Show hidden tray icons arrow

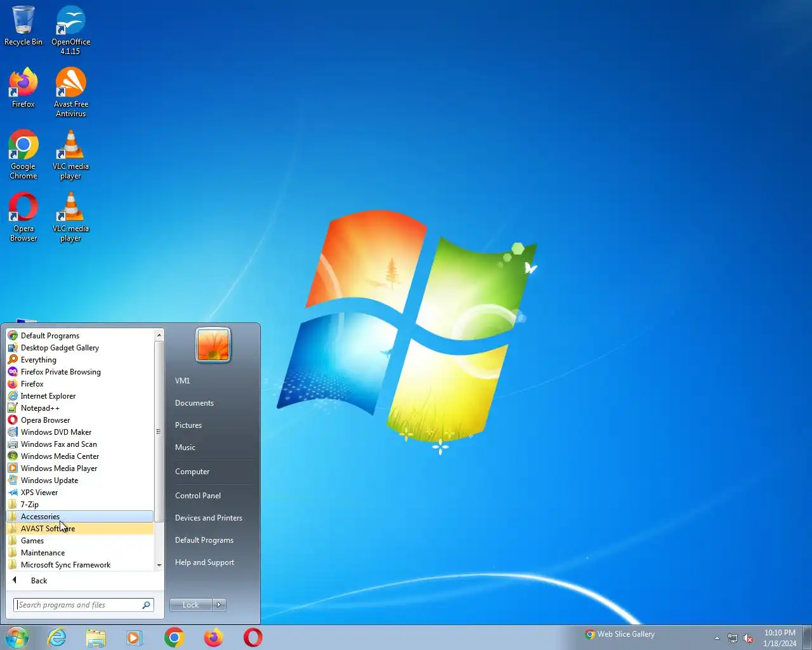tap(717, 638)
